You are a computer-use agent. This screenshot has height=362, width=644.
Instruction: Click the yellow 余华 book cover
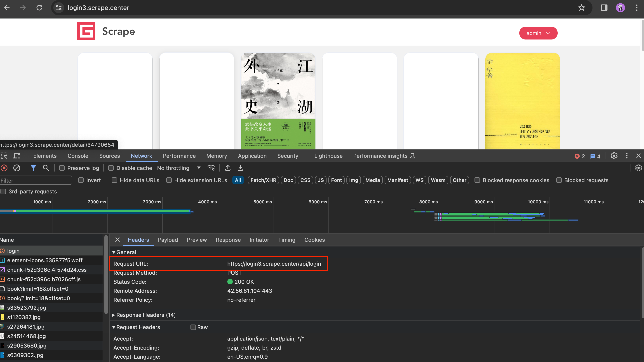point(522,101)
